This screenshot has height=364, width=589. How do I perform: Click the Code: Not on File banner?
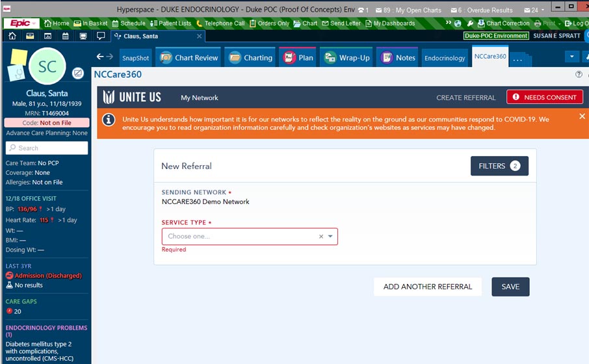click(x=47, y=123)
